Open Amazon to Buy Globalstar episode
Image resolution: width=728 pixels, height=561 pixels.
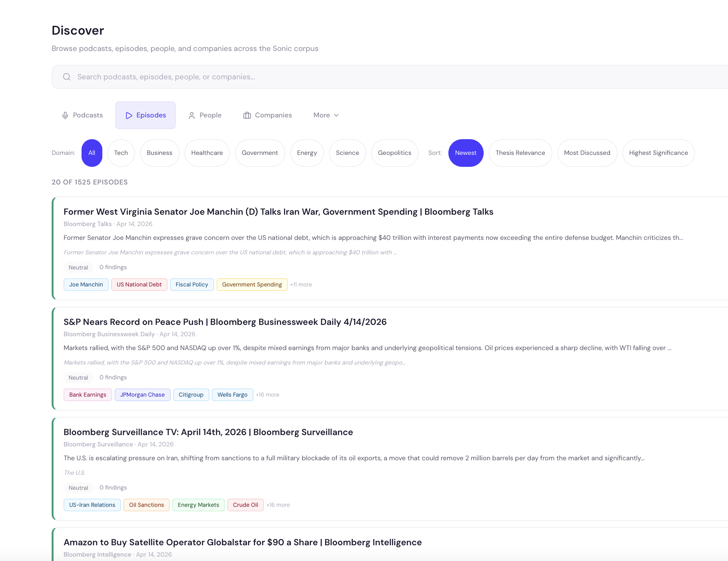243,542
